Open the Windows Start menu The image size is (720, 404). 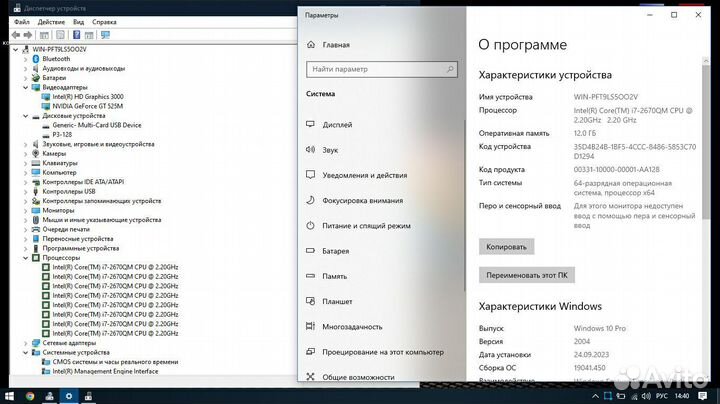click(8, 396)
